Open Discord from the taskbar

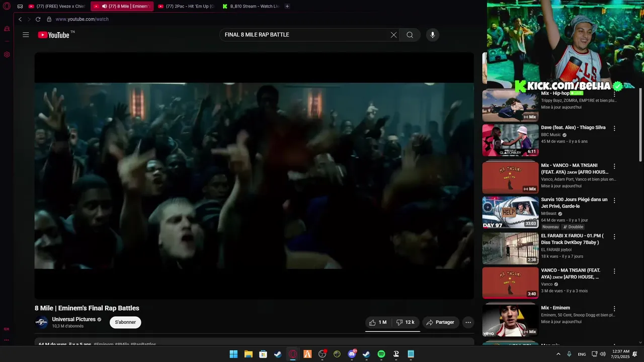(x=352, y=354)
